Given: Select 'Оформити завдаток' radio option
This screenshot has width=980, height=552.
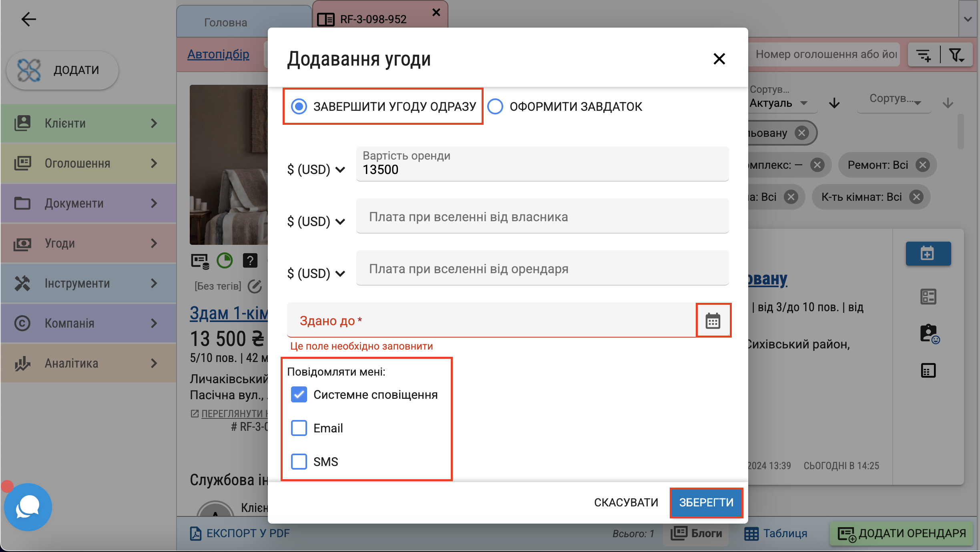Looking at the screenshot, I should 496,106.
